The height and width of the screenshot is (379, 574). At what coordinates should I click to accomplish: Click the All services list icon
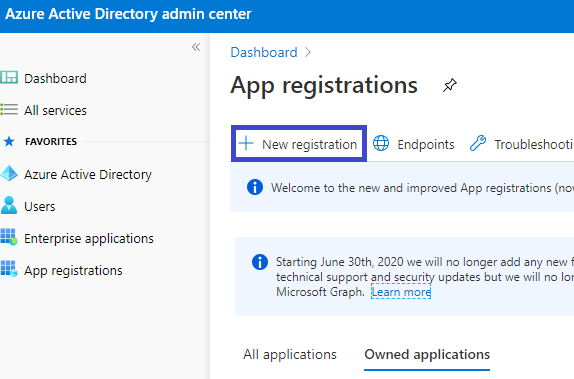9,109
